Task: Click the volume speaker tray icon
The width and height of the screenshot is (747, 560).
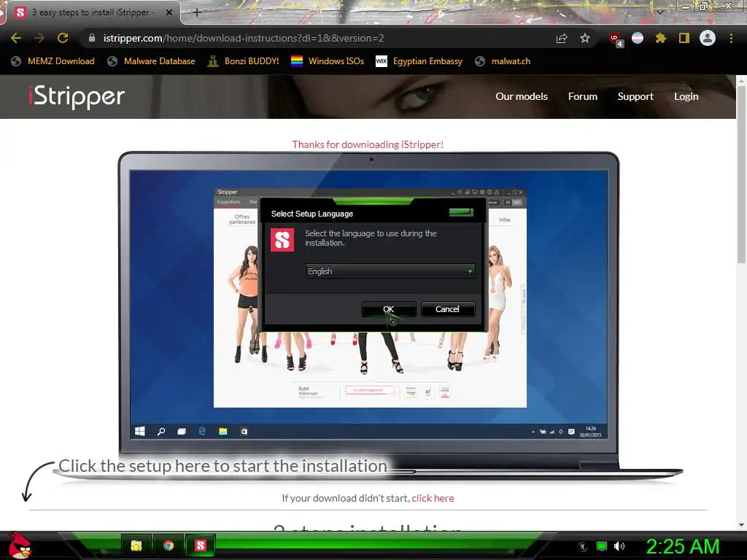Action: point(619,546)
